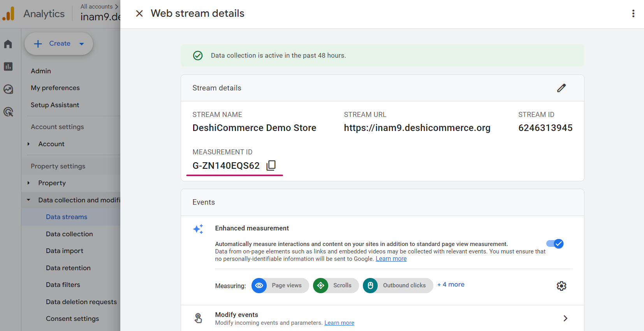644x331 pixels.
Task: Click the stream URL https://inam9.deshicommerce.org
Action: click(417, 128)
